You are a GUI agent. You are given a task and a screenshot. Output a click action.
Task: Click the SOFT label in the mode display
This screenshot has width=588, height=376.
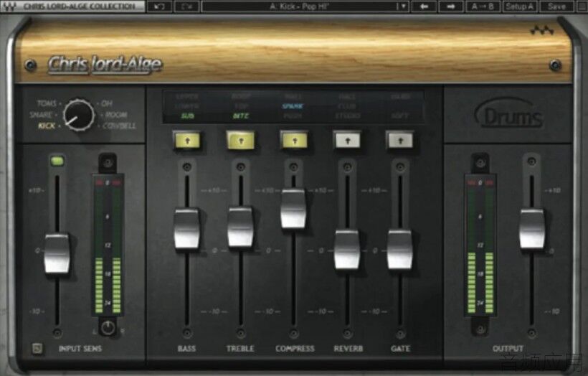(399, 116)
